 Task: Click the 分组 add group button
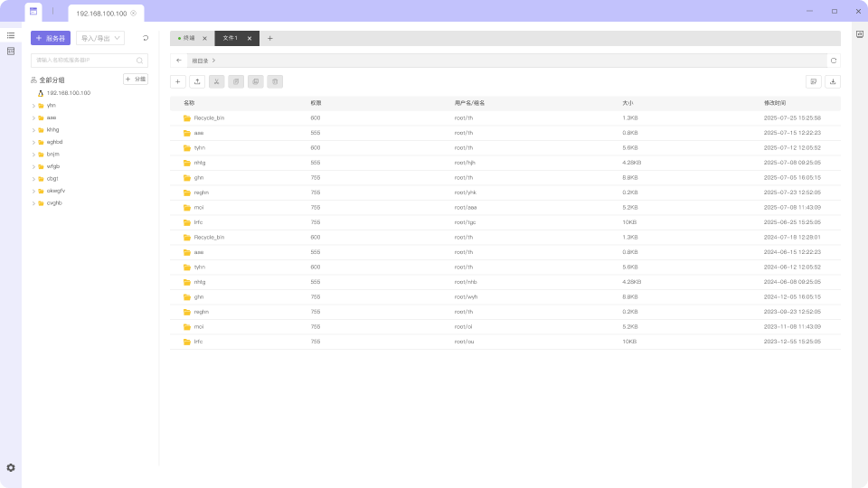[x=136, y=80]
